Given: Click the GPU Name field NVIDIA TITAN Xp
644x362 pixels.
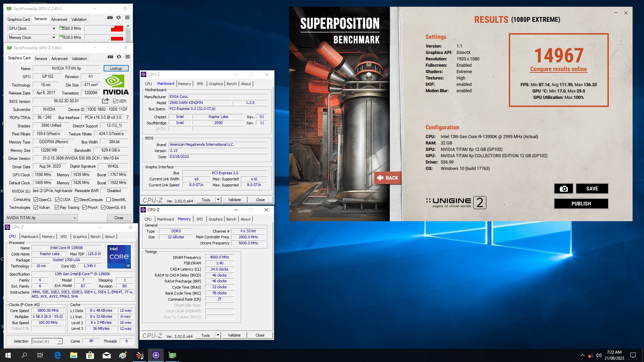Looking at the screenshot, I should (x=66, y=68).
